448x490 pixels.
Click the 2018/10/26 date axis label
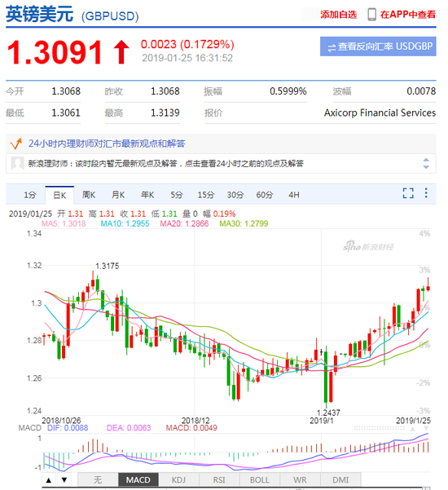pyautogui.click(x=61, y=421)
